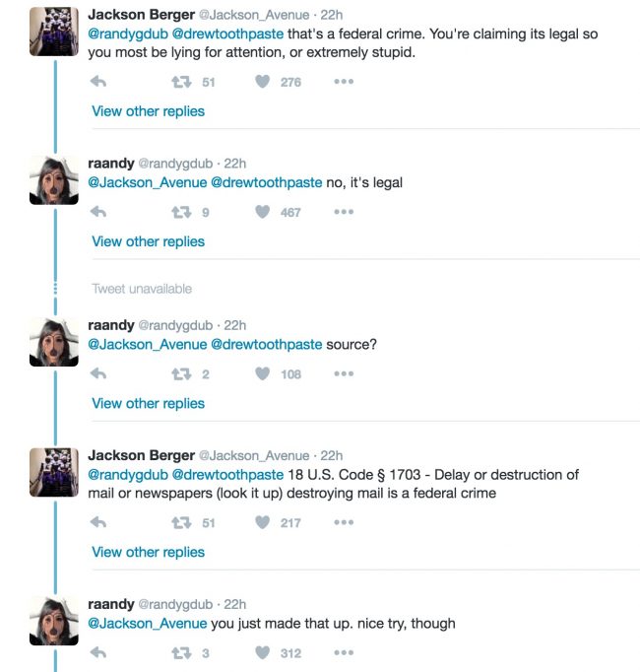The height and width of the screenshot is (672, 640).
Task: Open the Jackson Berger name in top tweet
Action: pyautogui.click(x=142, y=15)
